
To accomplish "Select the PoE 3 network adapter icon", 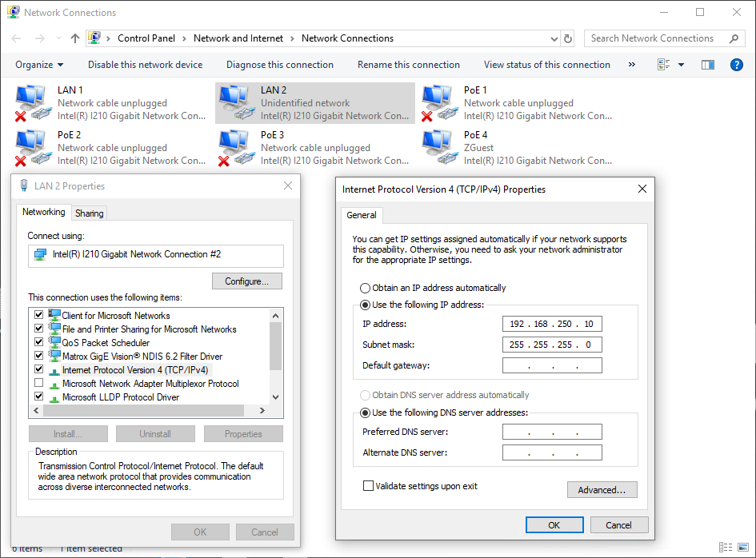I will point(235,147).
